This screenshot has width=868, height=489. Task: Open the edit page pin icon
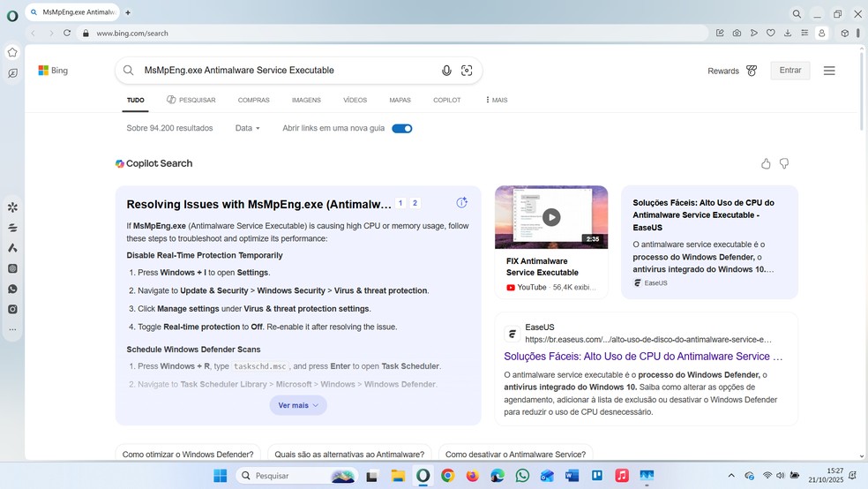tap(720, 34)
